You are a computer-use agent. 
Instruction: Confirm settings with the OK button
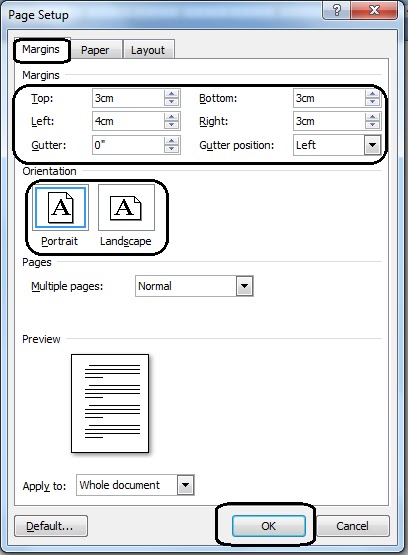(x=269, y=526)
